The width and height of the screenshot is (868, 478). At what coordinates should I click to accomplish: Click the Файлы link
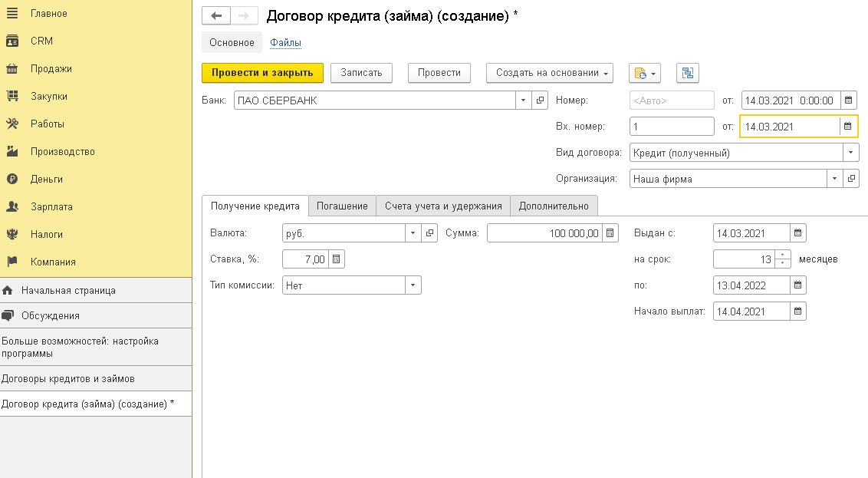(x=285, y=43)
